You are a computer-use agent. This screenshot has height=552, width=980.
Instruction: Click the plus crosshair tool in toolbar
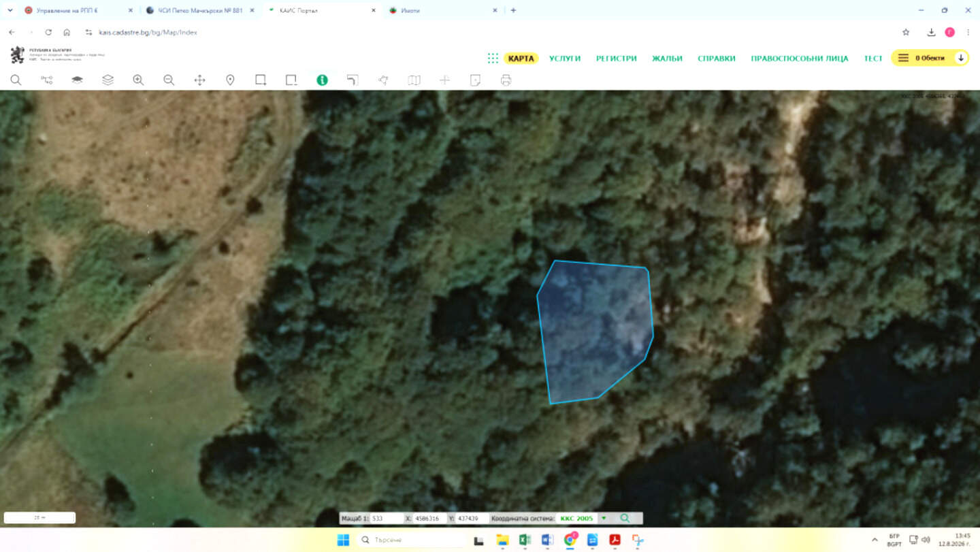tap(444, 80)
